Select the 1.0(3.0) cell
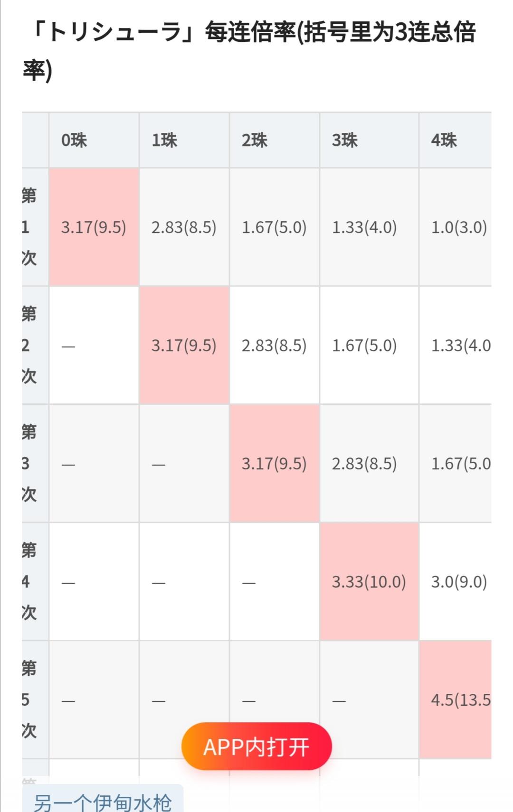513x812 pixels. [455, 227]
